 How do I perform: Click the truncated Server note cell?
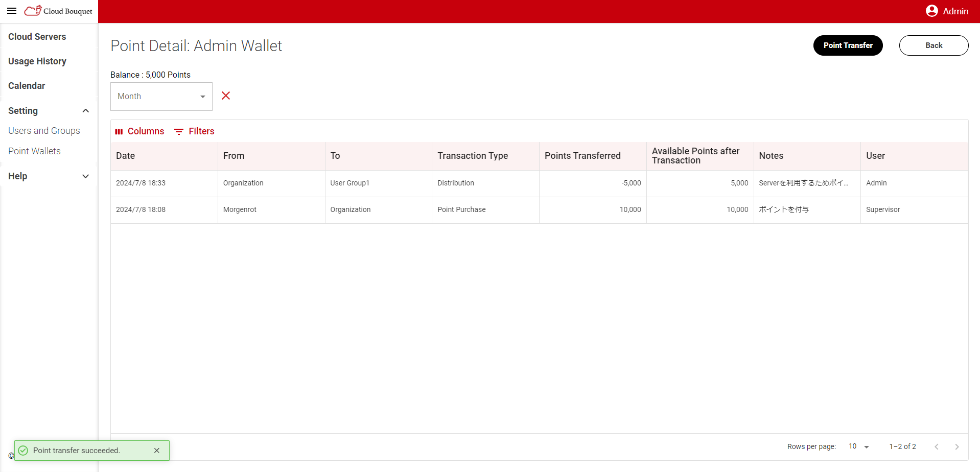(807, 183)
